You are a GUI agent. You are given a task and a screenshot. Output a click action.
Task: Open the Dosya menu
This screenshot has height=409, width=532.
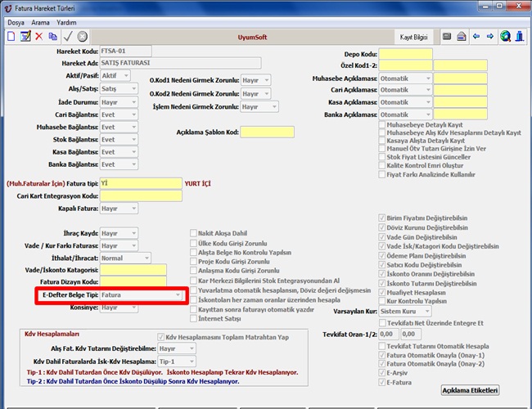click(16, 23)
